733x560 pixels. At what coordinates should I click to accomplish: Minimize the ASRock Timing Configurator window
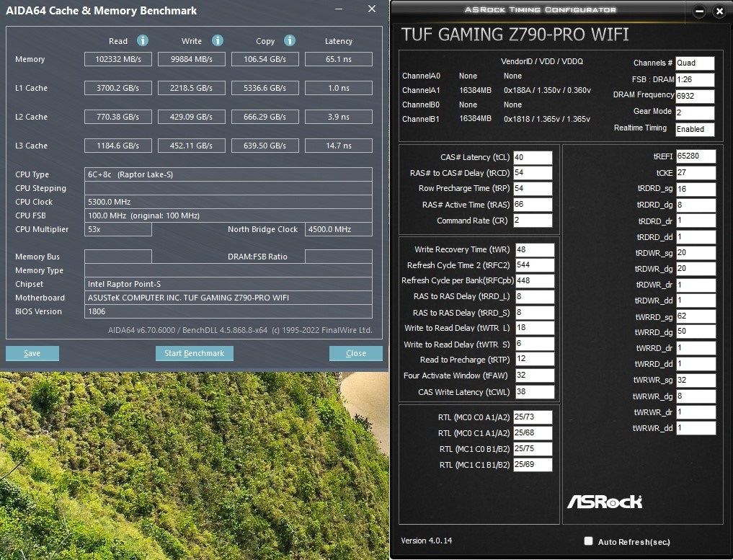click(x=699, y=12)
